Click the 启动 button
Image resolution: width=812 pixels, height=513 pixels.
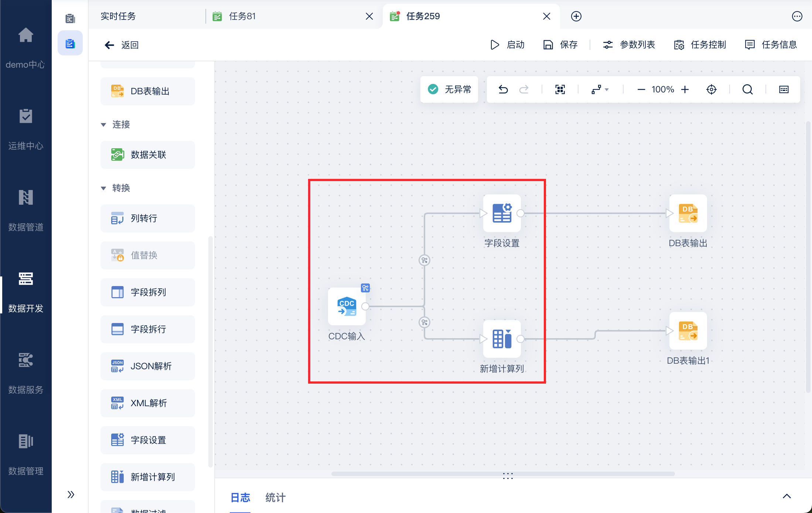coord(508,45)
